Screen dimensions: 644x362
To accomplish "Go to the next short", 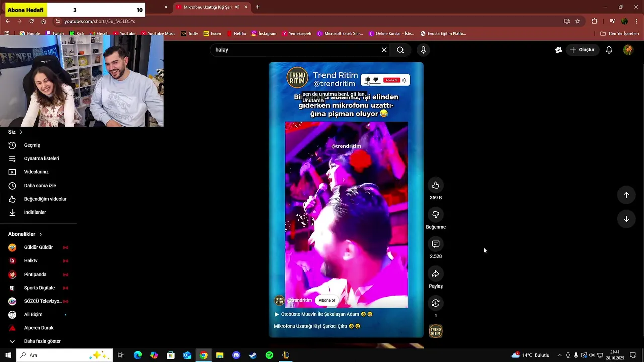I will (x=626, y=219).
